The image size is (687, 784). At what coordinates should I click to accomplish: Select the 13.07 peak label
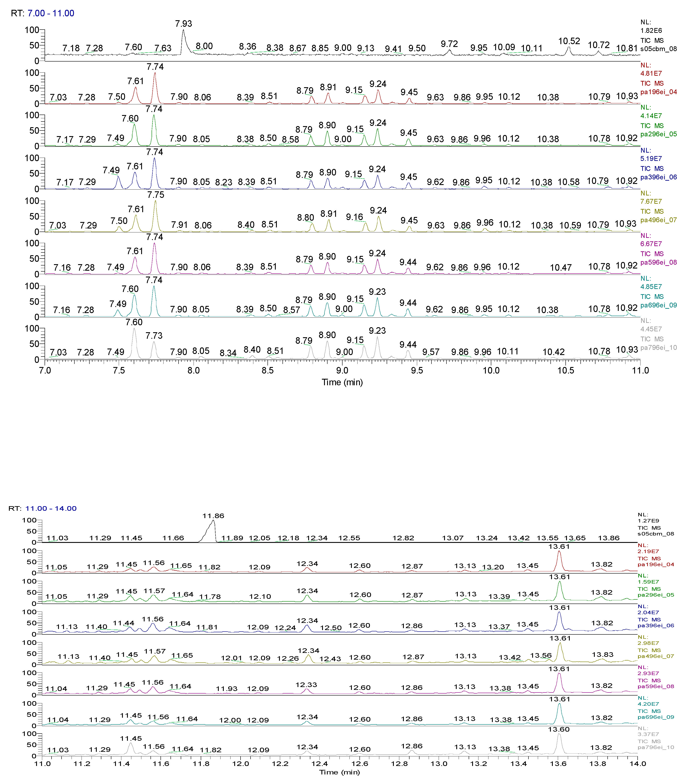click(453, 538)
